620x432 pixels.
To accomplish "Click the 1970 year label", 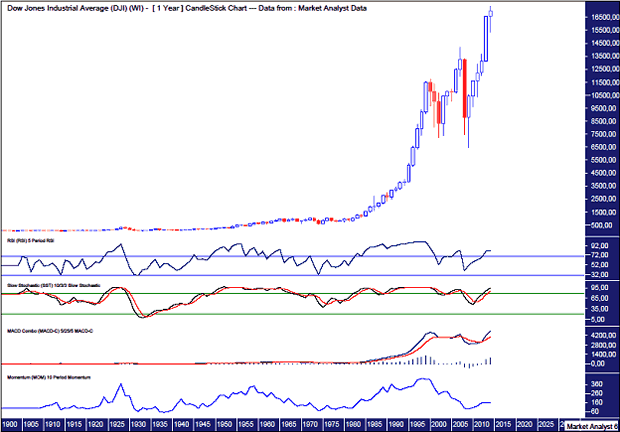I will 310,424.
